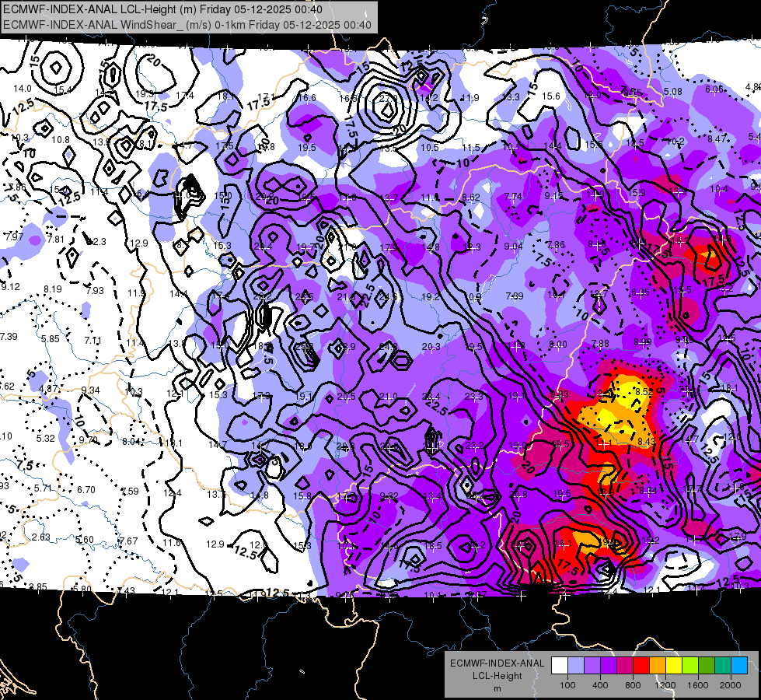This screenshot has height=700, width=761.
Task: Click the map value 7.74
Action: click(514, 196)
